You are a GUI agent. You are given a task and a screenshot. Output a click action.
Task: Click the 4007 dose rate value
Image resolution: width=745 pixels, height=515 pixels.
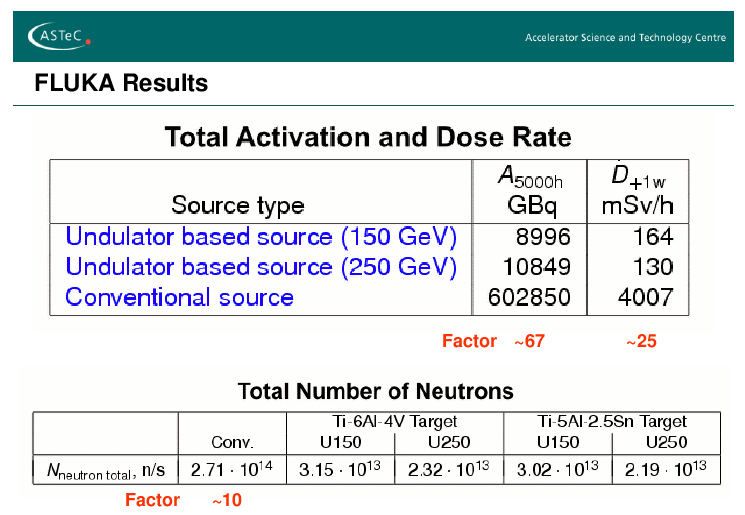pos(646,297)
